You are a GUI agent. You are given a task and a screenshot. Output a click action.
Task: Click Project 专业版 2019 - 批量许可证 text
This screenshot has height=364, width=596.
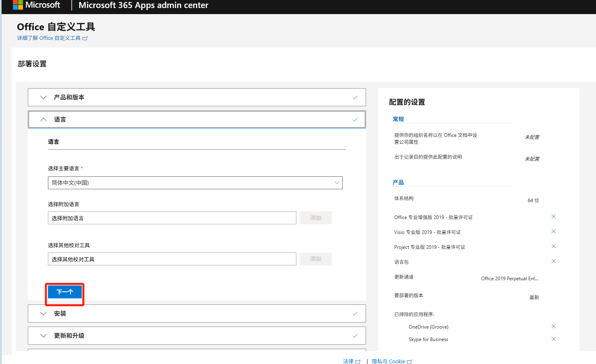430,247
